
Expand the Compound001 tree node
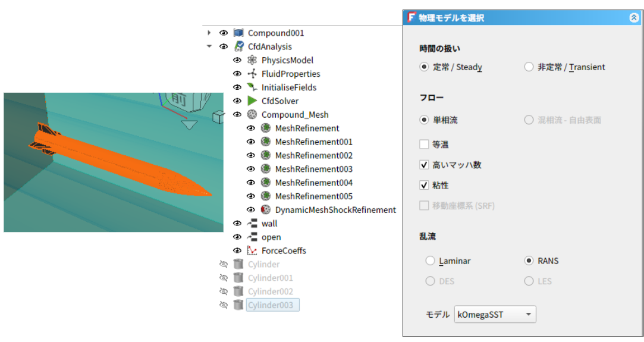pyautogui.click(x=209, y=33)
